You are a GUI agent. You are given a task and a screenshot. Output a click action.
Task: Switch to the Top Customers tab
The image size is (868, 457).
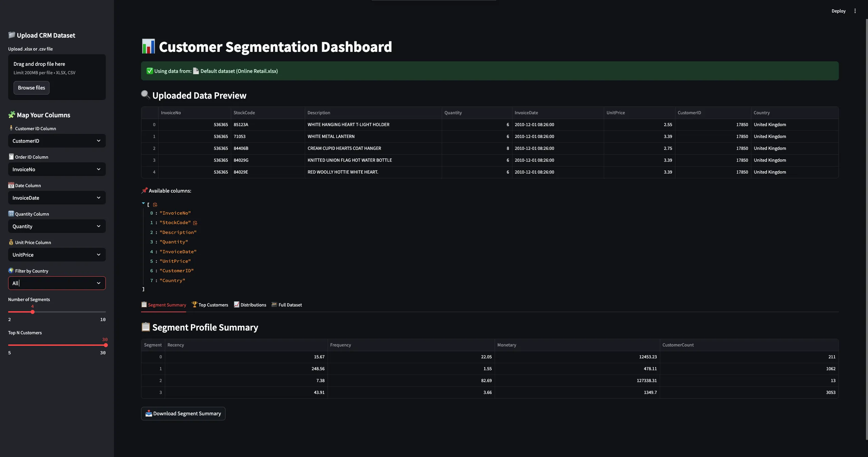(x=210, y=305)
